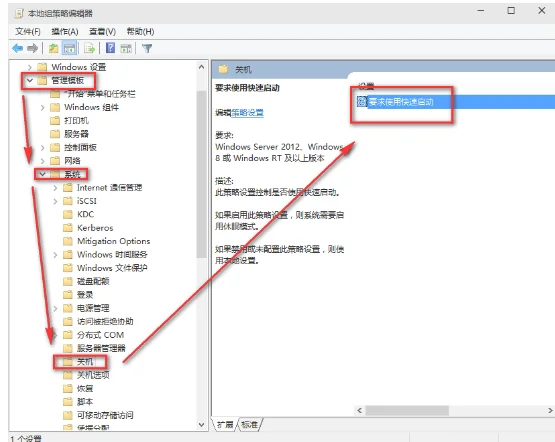Click the Back arrow toolbar icon
Image resolution: width=555 pixels, height=442 pixels.
[18, 48]
